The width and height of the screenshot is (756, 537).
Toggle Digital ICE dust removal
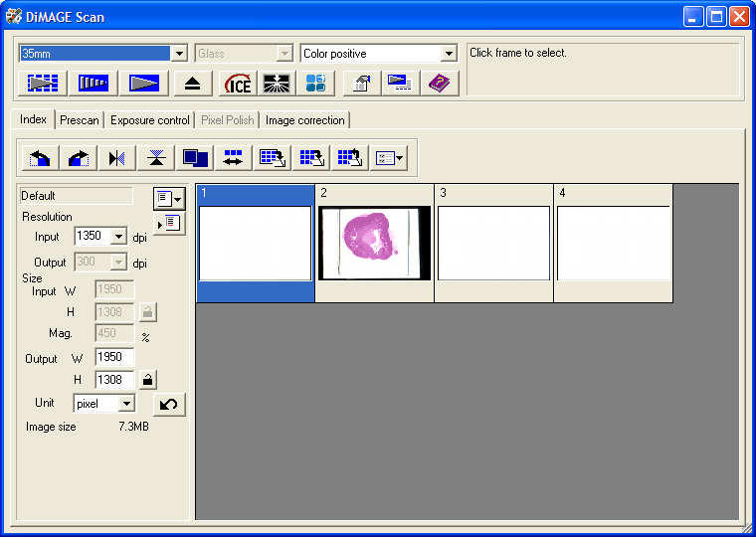pyautogui.click(x=238, y=83)
